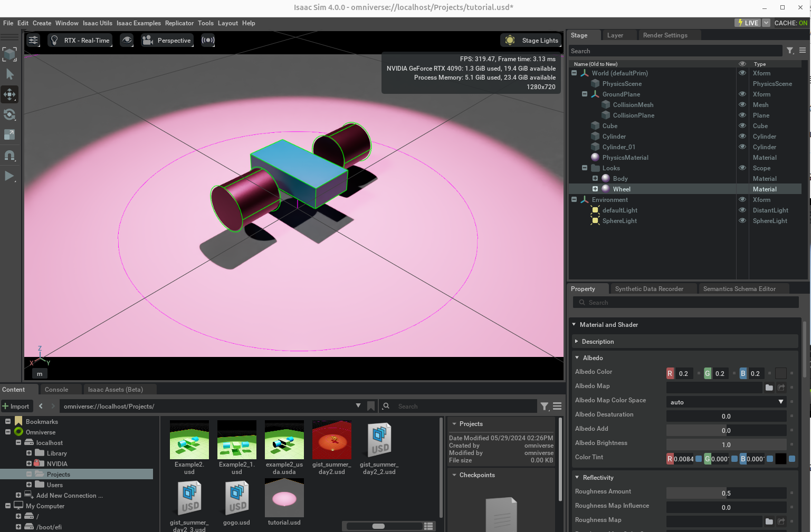The image size is (811, 532).
Task: Open the File menu
Action: coord(8,23)
